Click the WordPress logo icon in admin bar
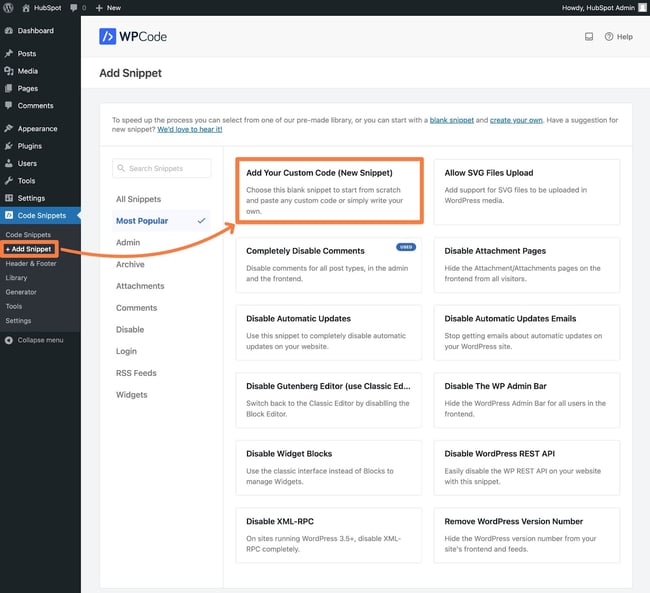The image size is (650, 593). pyautogui.click(x=9, y=7)
